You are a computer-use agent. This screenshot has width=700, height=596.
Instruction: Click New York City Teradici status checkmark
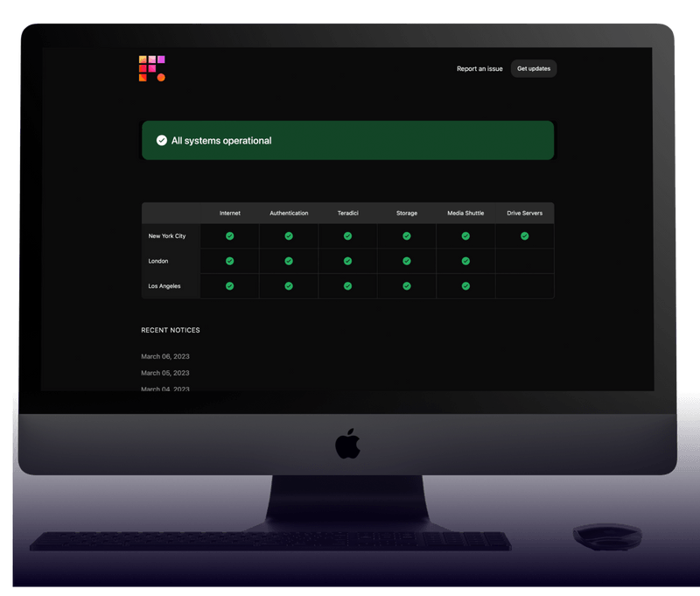pos(347,236)
